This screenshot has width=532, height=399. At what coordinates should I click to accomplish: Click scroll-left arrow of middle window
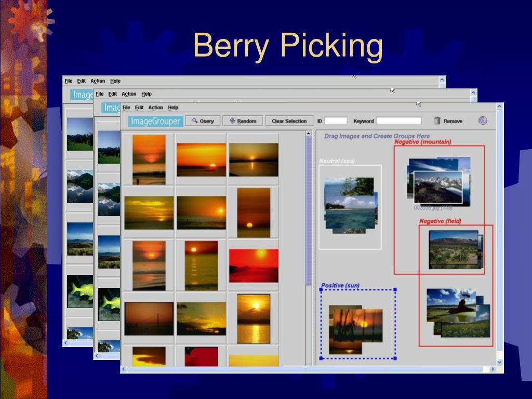[97, 356]
